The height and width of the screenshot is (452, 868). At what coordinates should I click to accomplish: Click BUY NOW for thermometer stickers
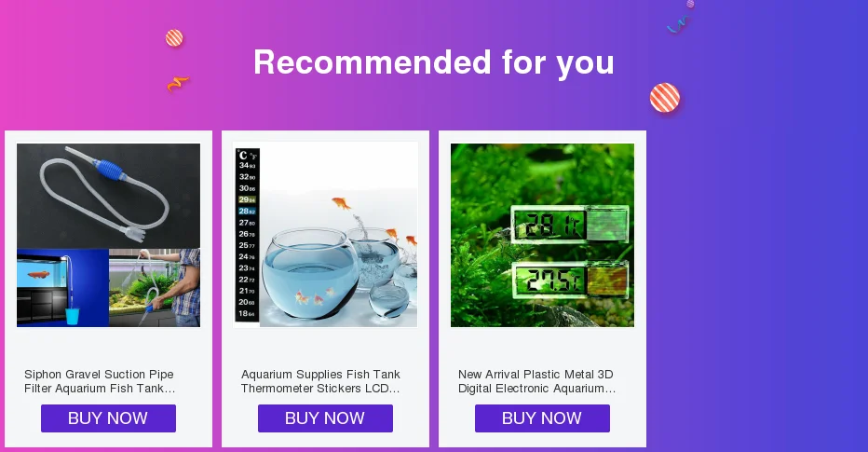[x=326, y=418]
